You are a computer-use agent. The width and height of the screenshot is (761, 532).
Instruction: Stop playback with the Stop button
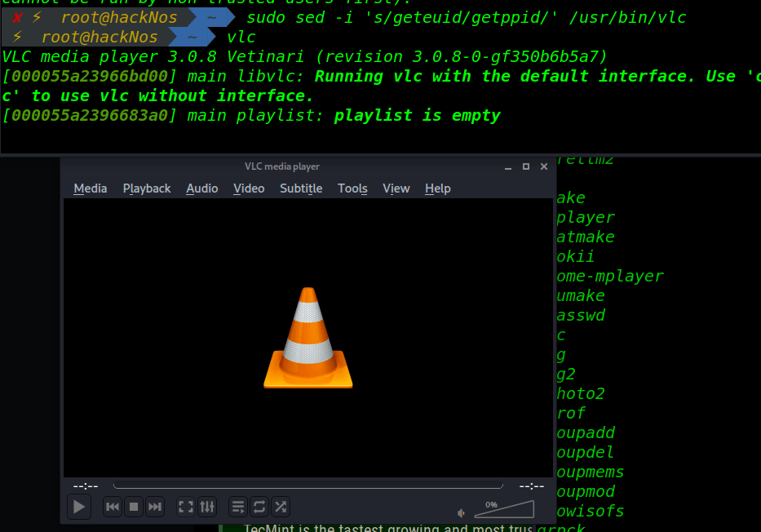pos(134,507)
